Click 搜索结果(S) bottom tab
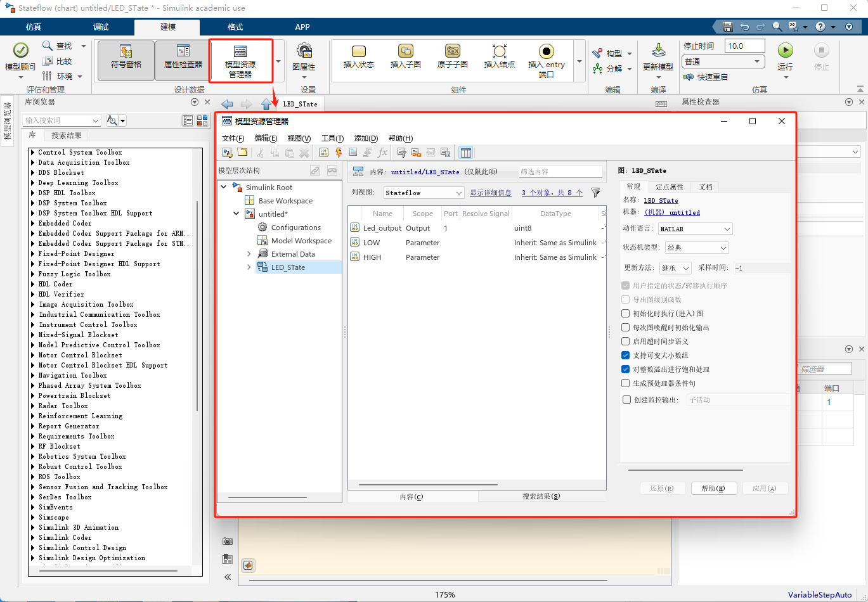The height and width of the screenshot is (602, 868). 541,497
